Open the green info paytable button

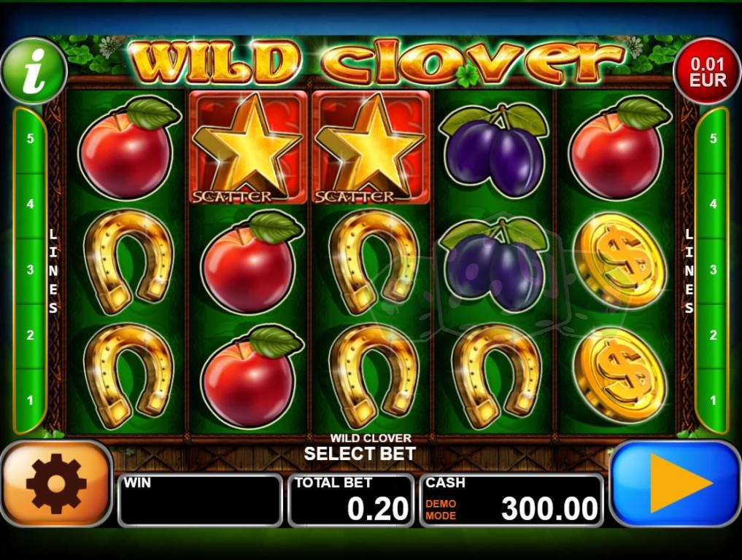(34, 71)
